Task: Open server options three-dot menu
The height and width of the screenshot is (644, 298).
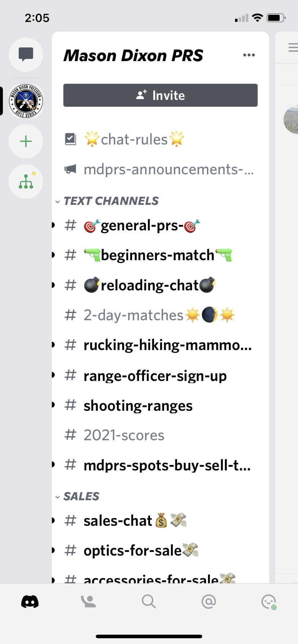Action: [249, 55]
